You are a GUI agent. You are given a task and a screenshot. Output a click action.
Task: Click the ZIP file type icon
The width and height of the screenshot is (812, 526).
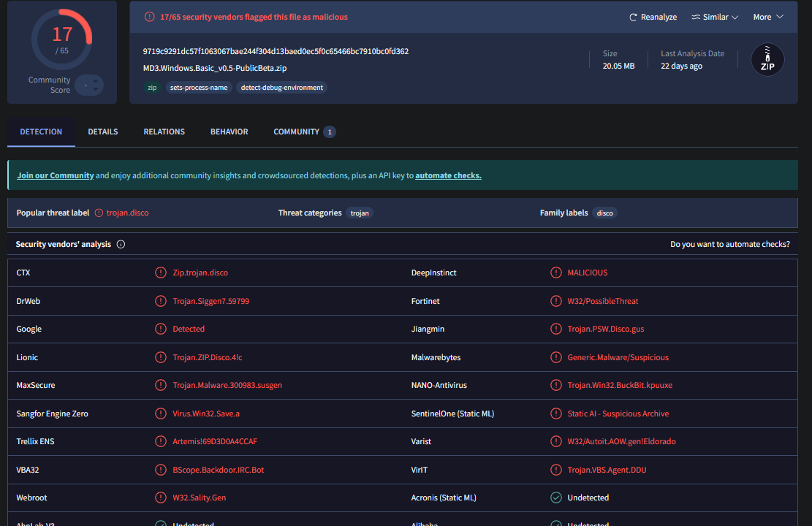click(767, 59)
